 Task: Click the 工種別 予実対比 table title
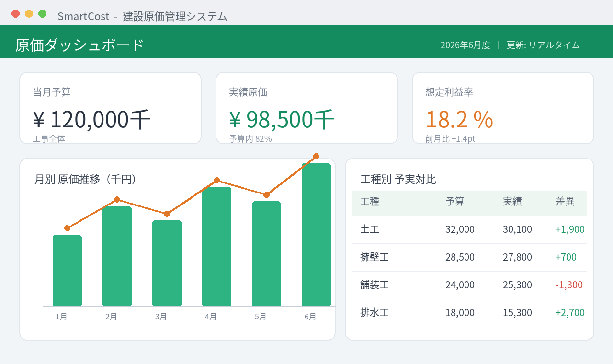398,180
